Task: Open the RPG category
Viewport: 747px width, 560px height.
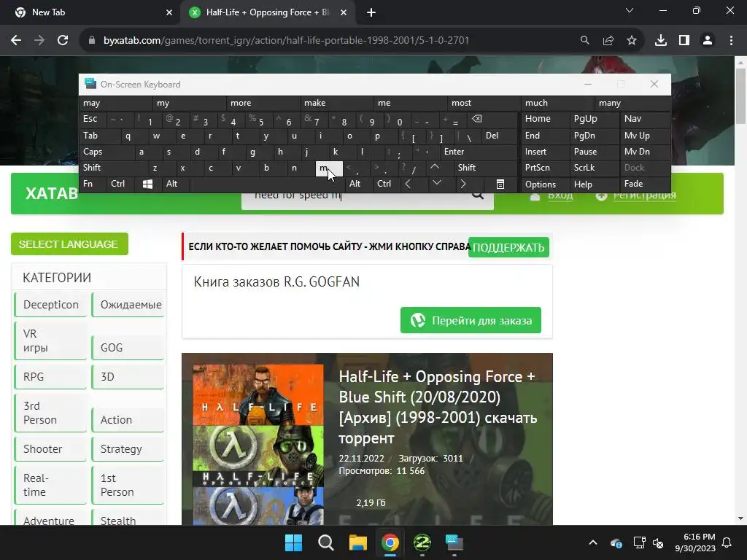Action: click(51, 377)
